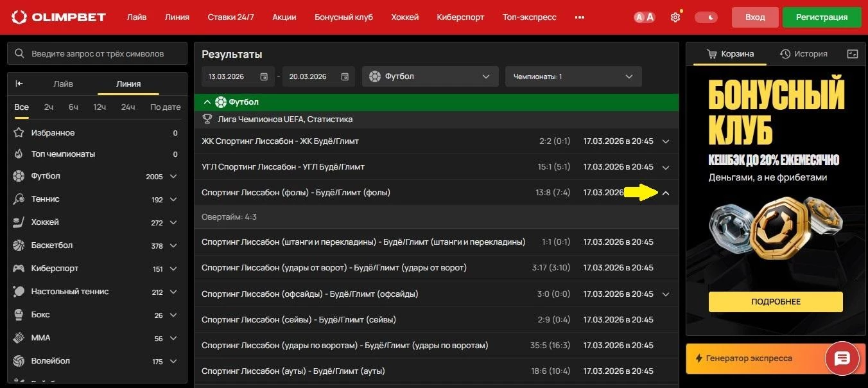Open the Бонусный клуб menu item

click(x=343, y=17)
